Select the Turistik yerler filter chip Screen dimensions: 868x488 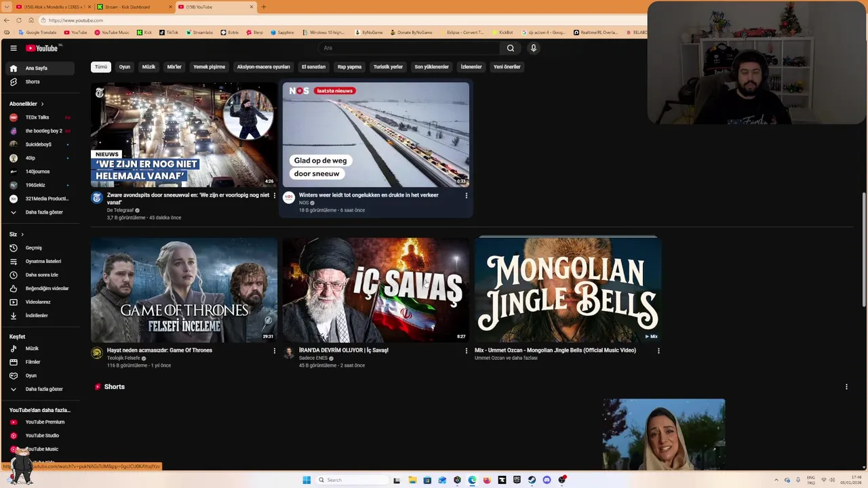(388, 66)
